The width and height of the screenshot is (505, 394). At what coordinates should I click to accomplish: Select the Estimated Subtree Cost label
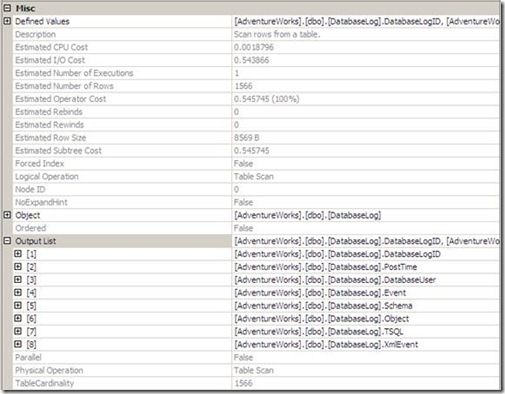click(x=58, y=151)
